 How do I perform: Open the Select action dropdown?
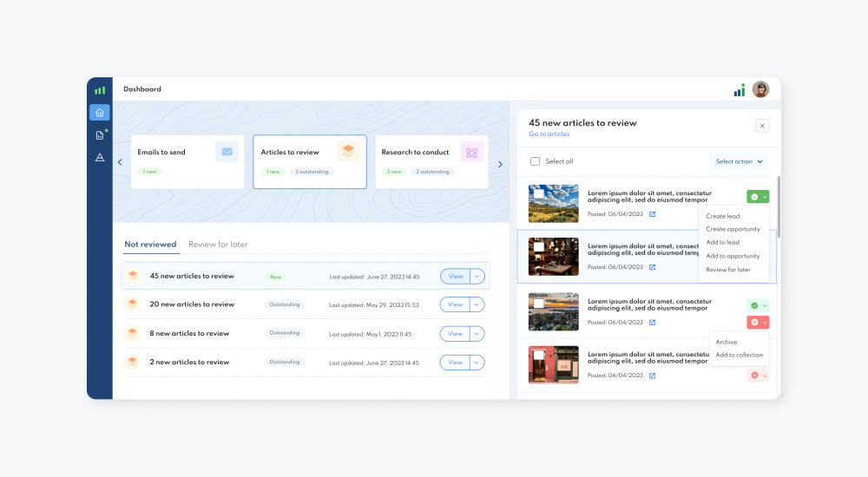(739, 161)
